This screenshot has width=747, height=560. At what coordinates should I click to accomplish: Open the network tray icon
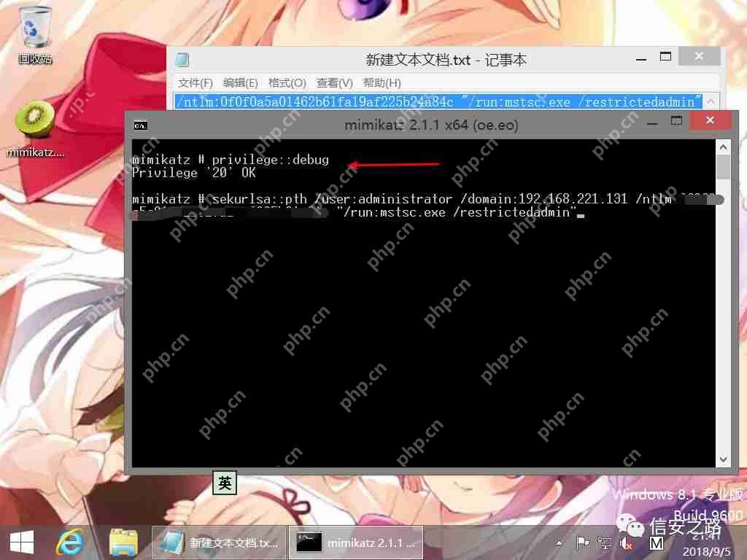tap(605, 542)
